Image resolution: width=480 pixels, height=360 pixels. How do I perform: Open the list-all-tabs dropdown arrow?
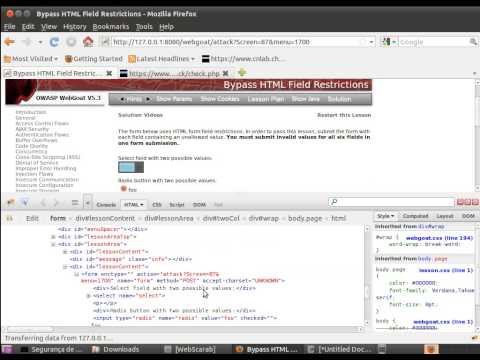tap(474, 73)
